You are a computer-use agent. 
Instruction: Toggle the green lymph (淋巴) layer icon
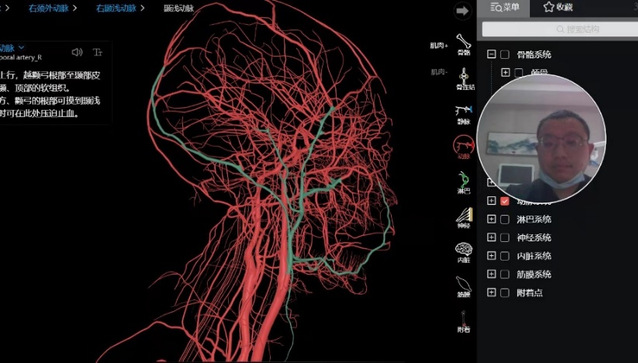[463, 183]
